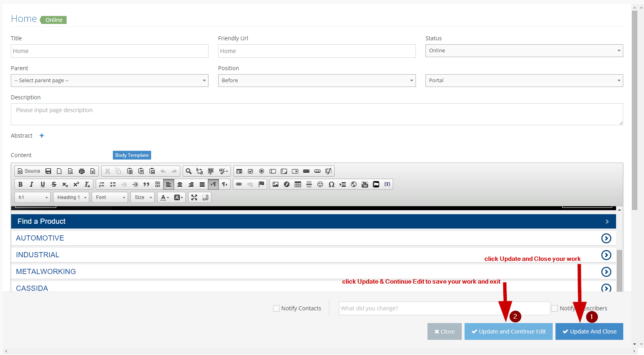The height and width of the screenshot is (355, 644).
Task: Apply Bold formatting
Action: 20,184
